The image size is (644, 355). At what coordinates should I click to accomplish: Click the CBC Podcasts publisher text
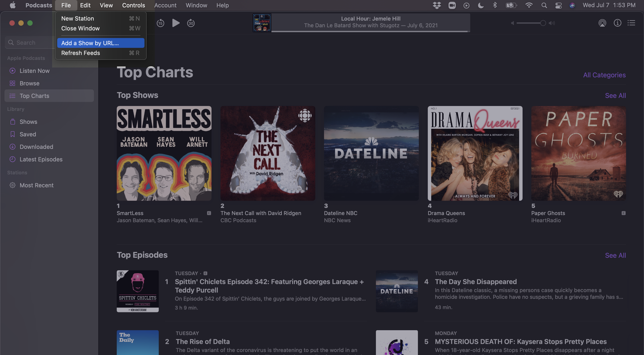(x=238, y=220)
